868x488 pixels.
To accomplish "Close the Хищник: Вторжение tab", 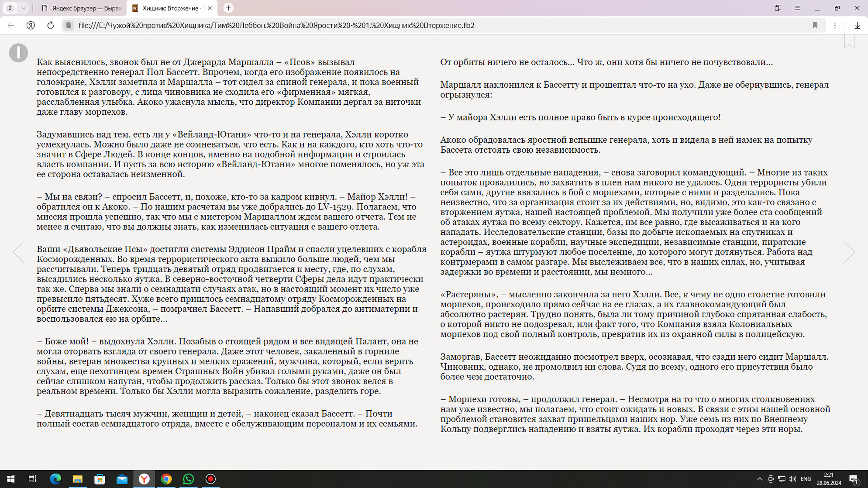I will tap(210, 8).
